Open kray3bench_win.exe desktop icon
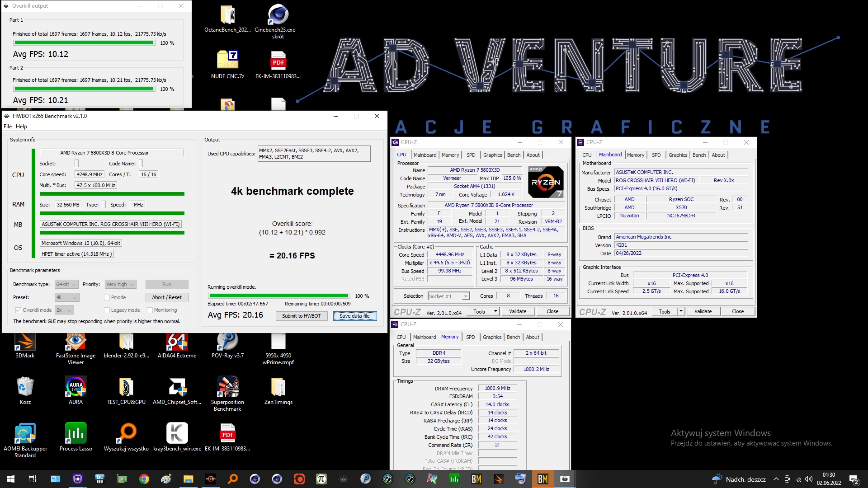Viewport: 868px width, 488px height. click(x=177, y=437)
